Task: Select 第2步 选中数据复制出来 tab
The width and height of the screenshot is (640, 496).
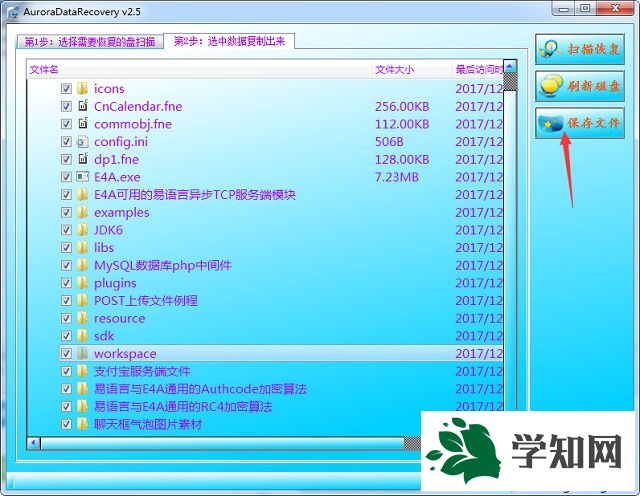Action: pyautogui.click(x=229, y=41)
